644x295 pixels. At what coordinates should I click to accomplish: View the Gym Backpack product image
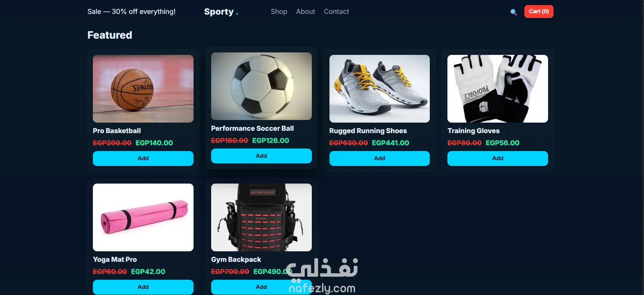(261, 217)
